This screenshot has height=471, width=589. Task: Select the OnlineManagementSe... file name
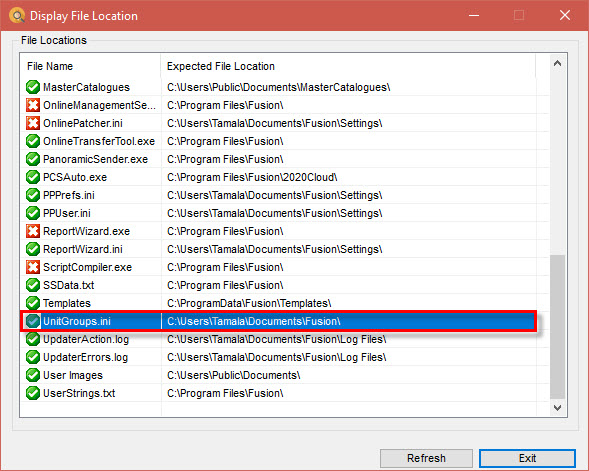pyautogui.click(x=99, y=105)
